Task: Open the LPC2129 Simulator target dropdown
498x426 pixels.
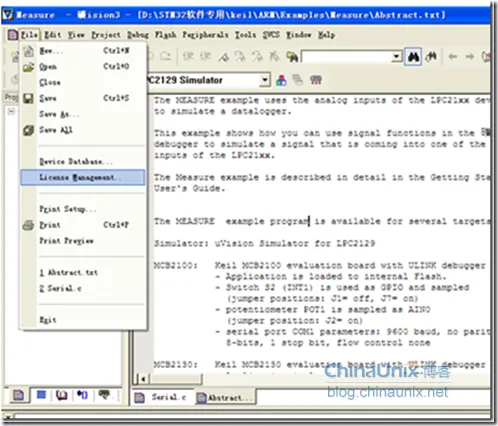Action: [x=265, y=80]
